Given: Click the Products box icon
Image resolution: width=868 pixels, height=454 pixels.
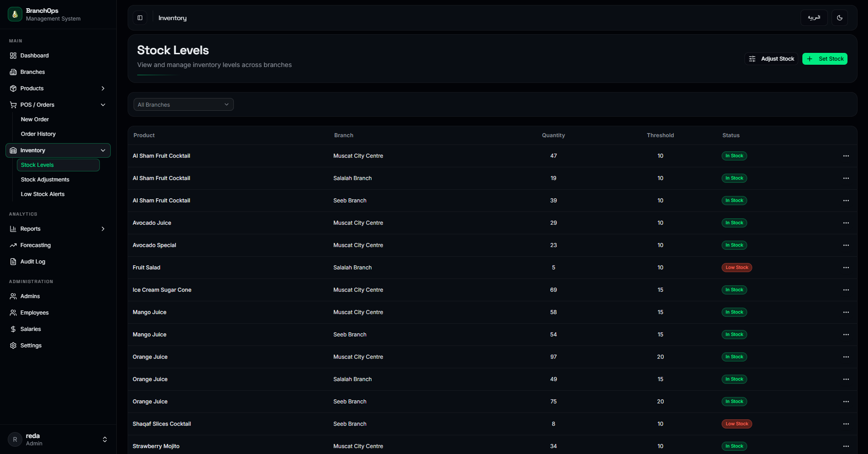Looking at the screenshot, I should pyautogui.click(x=13, y=88).
